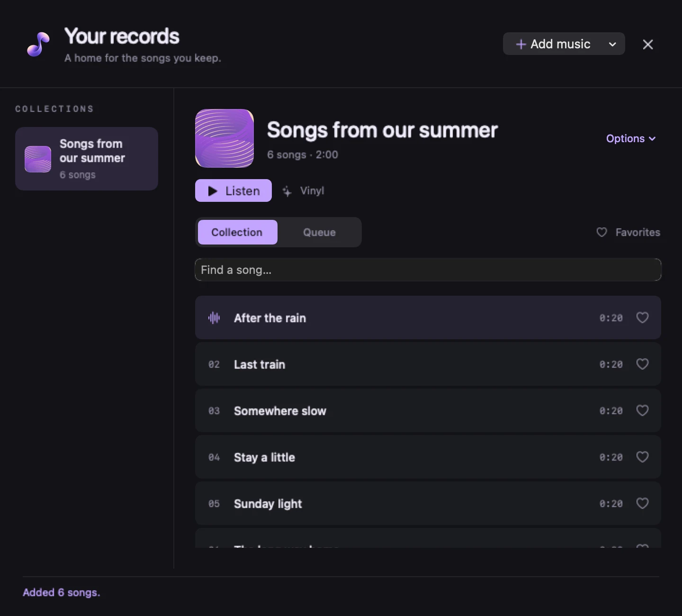Play the collection with Listen button

[233, 190]
